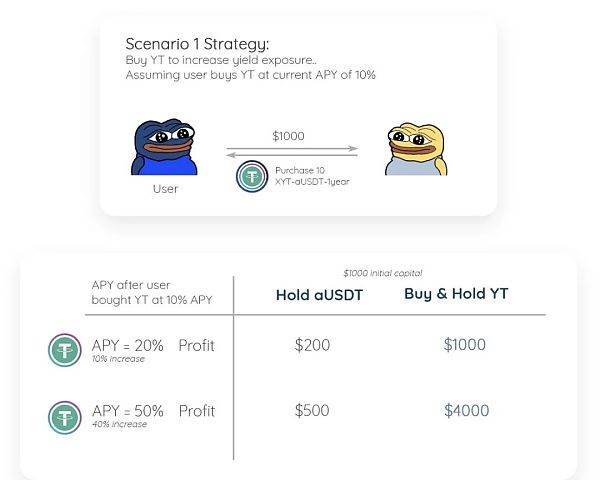Click the Hold aUSDT column header

click(319, 295)
